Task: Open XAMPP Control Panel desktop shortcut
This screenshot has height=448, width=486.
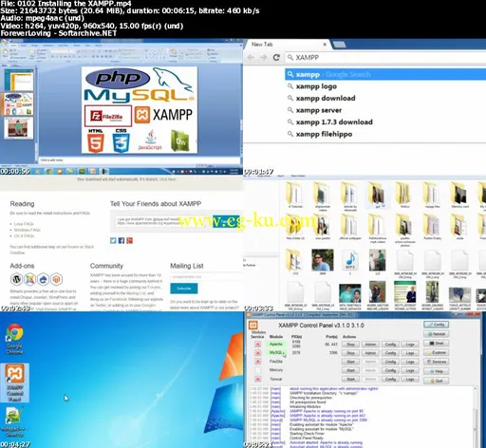Action: click(14, 383)
